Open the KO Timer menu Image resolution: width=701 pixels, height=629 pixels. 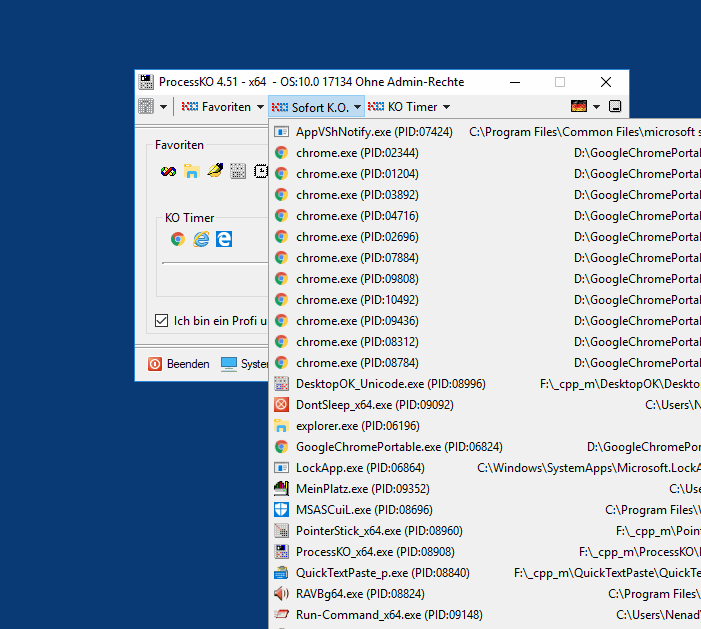pos(402,107)
